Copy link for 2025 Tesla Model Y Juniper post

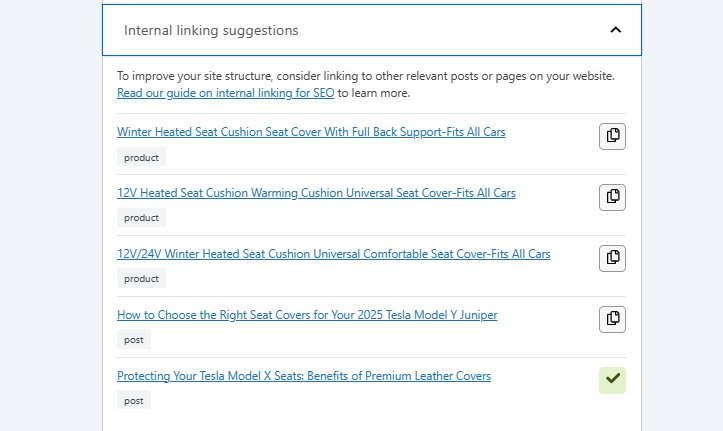click(x=612, y=319)
